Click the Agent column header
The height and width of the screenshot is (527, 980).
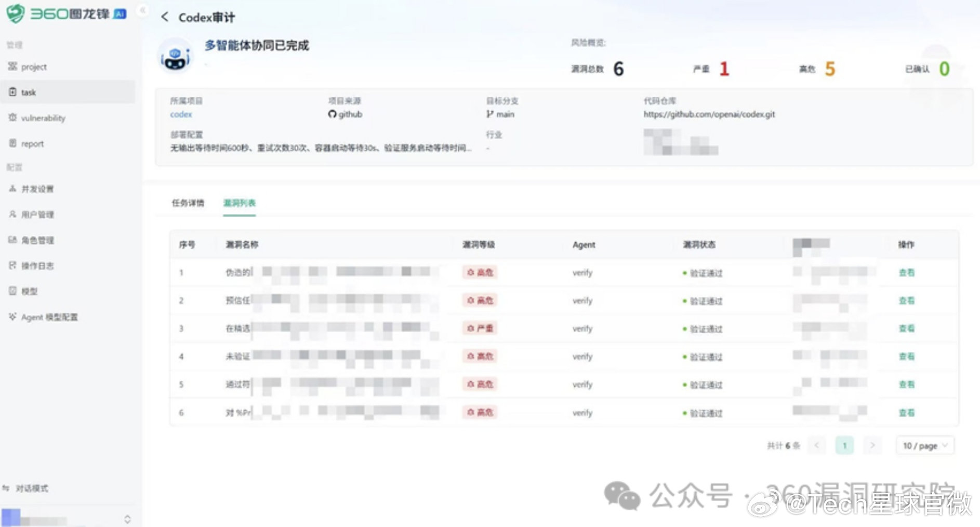coord(584,245)
